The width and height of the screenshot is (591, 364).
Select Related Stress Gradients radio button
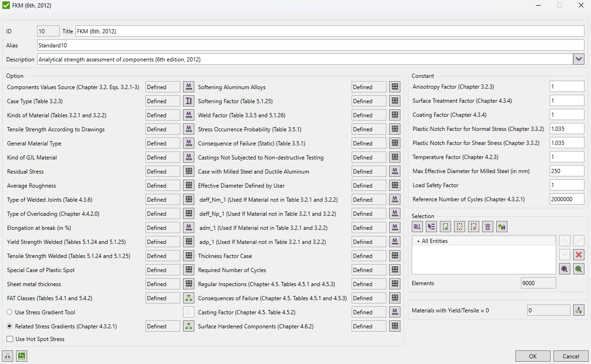10,326
